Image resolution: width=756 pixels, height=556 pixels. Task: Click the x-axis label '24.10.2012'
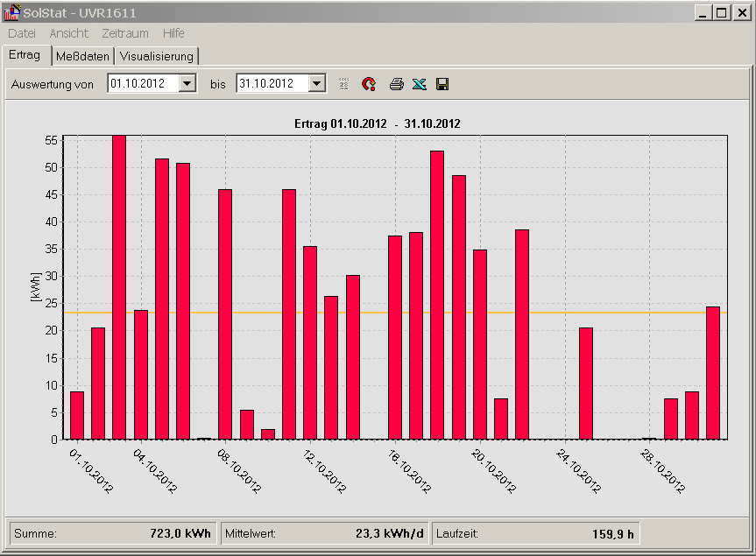click(x=579, y=471)
